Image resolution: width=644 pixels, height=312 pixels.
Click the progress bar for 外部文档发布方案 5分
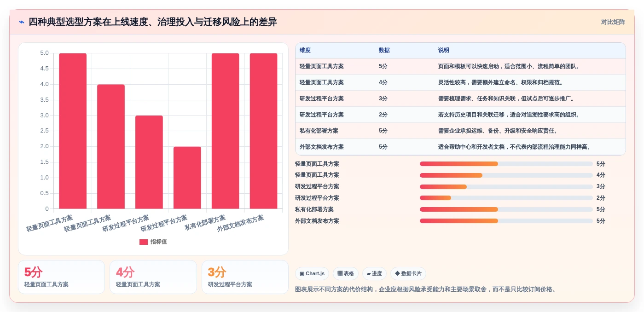(x=506, y=221)
